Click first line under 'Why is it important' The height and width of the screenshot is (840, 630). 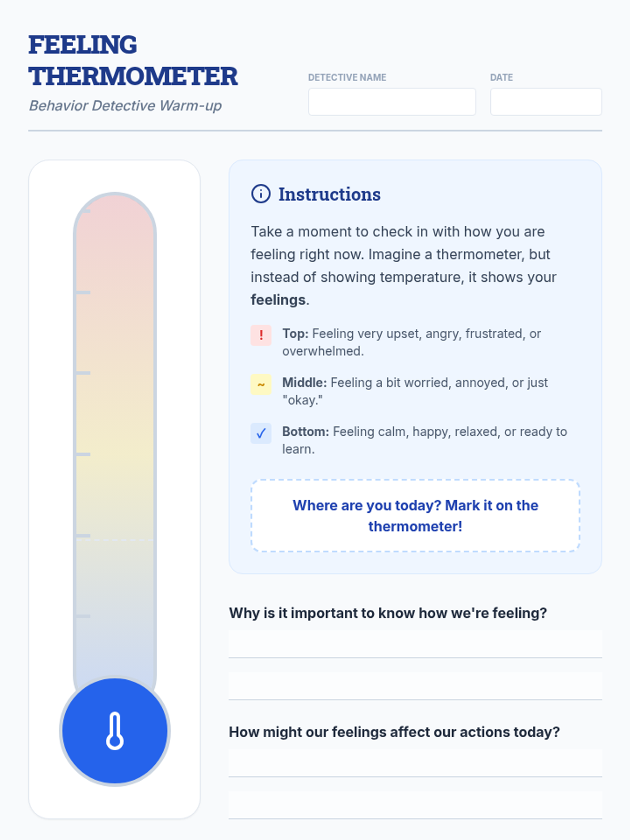tap(415, 644)
